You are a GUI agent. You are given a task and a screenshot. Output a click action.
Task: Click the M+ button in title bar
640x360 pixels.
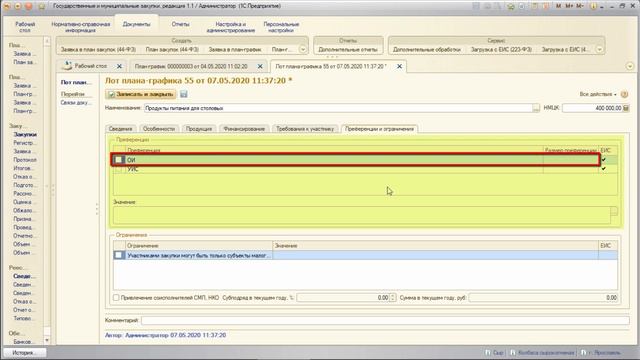(569, 6)
